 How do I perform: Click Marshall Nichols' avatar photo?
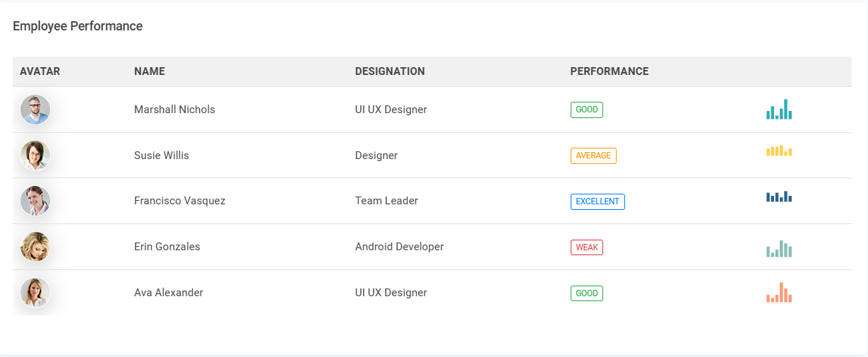click(35, 110)
